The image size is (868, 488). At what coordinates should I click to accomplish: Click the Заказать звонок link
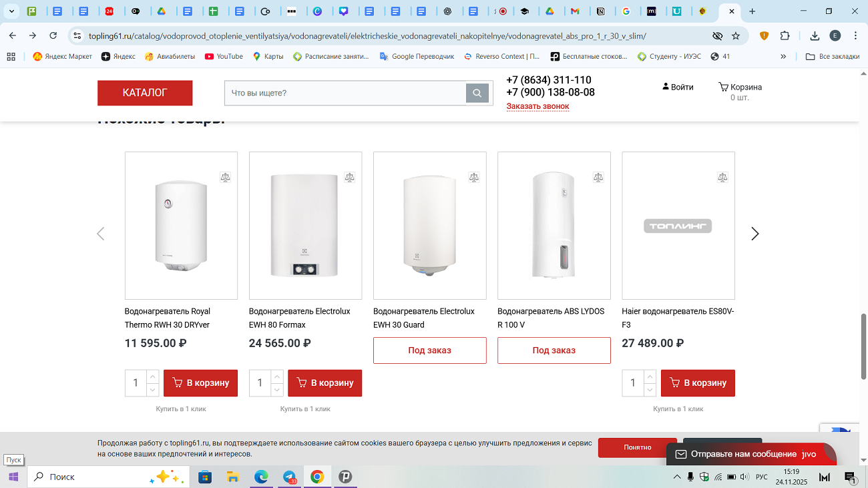537,106
